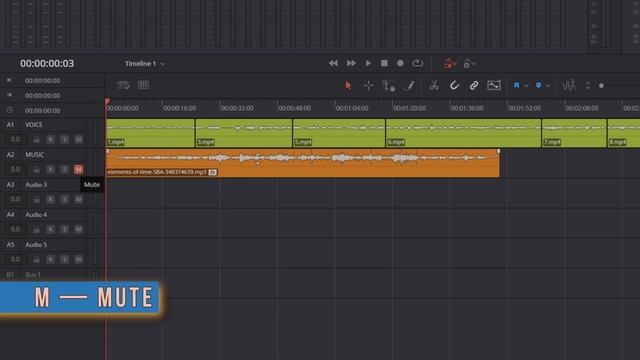Toggle loop playback icon
640x360 pixels.
(x=418, y=63)
